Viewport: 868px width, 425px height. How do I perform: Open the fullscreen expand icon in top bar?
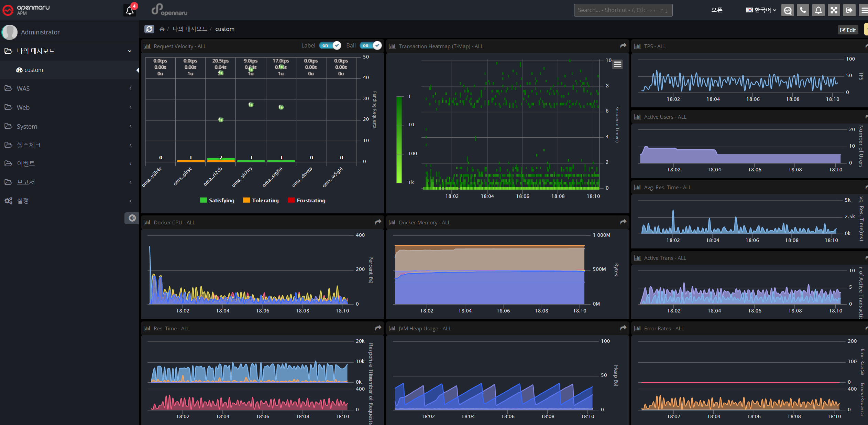[834, 10]
